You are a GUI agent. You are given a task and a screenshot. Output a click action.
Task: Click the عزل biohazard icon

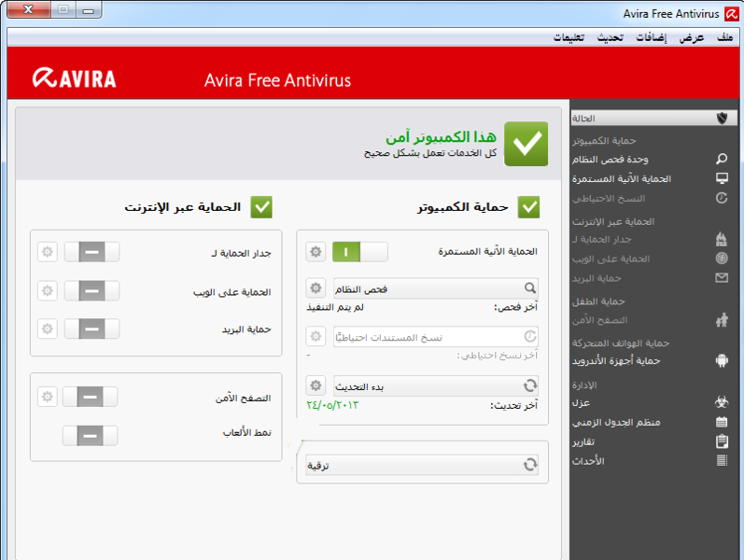coord(722,402)
